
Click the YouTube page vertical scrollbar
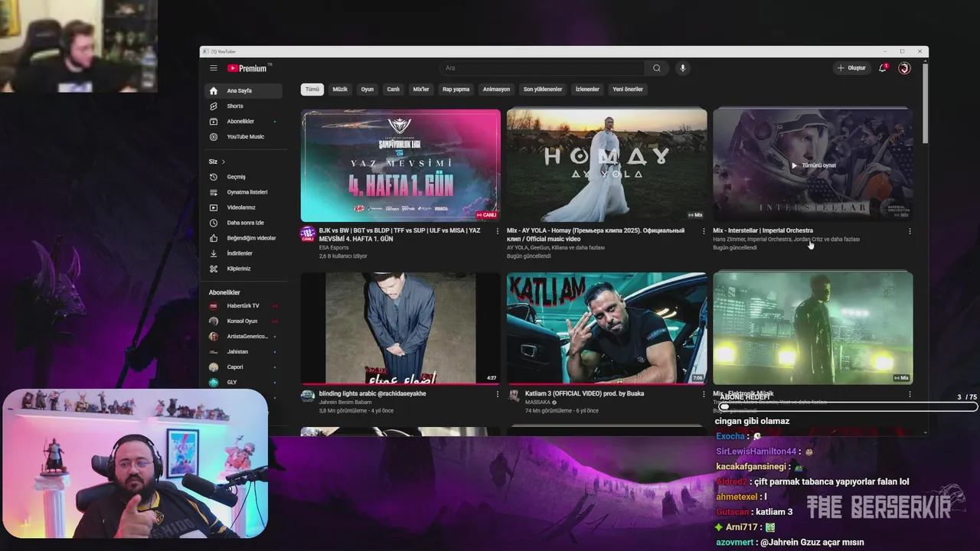click(925, 103)
